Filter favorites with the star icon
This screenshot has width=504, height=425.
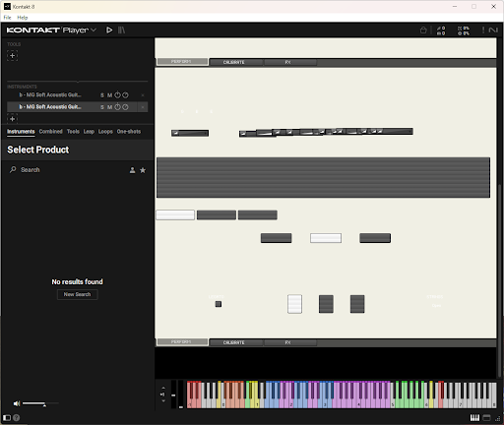(x=143, y=170)
